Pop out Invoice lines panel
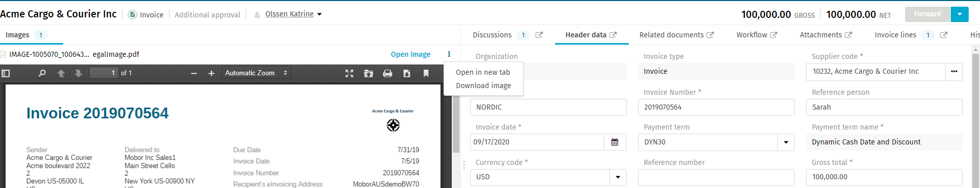Viewport: 980px width, 188px height. [944, 35]
